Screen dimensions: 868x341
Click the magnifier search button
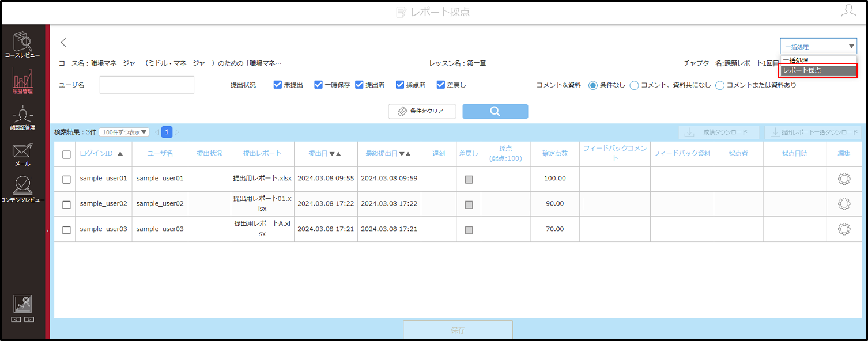495,111
